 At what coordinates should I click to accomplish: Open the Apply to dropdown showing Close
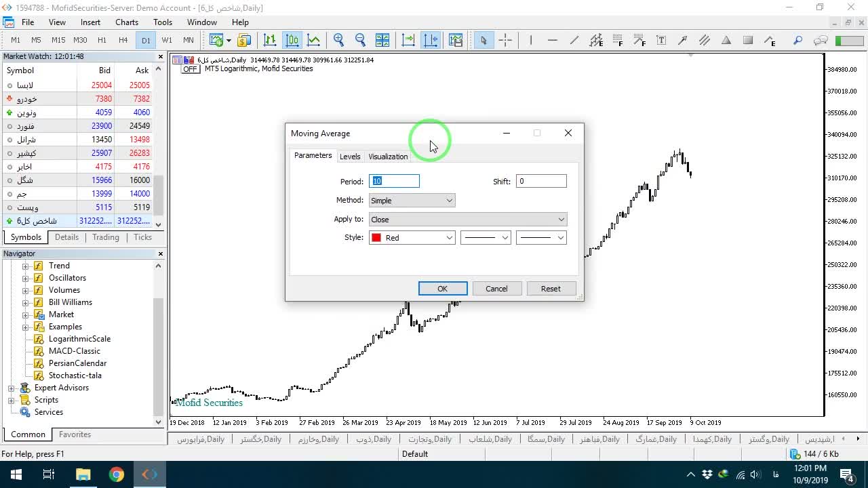(x=468, y=220)
